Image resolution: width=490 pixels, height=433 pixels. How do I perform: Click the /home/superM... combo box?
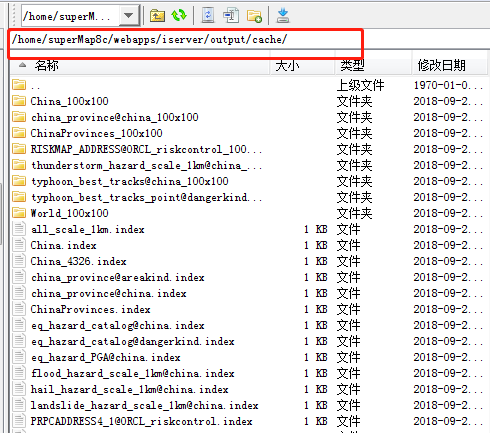coord(80,15)
